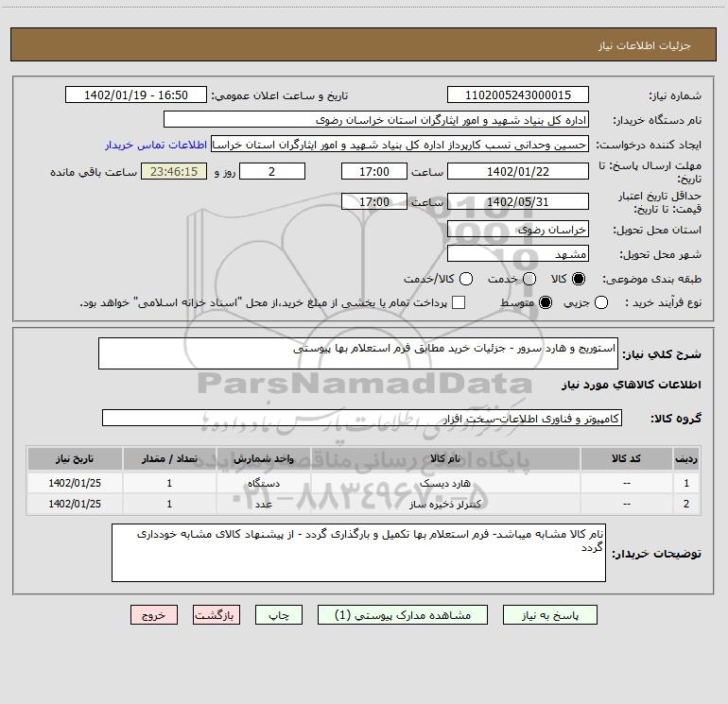728x704 pixels.
Task: Click the date cell in کنترلر ذخیره ساز row
Action: 75,504
